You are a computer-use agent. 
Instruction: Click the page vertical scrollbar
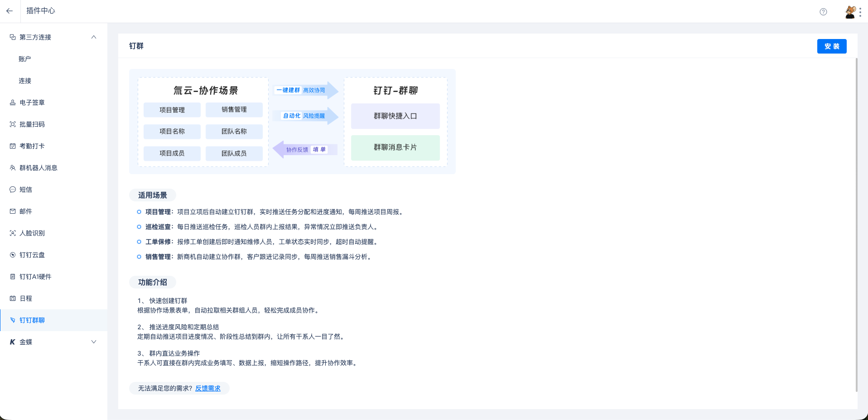(x=856, y=225)
